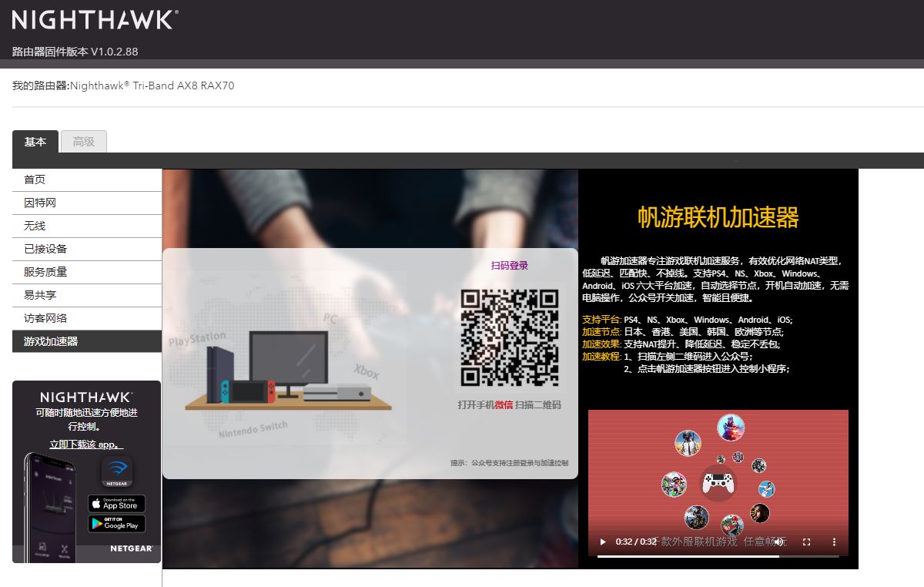
Task: Switch to the 基本 tab
Action: (x=35, y=142)
